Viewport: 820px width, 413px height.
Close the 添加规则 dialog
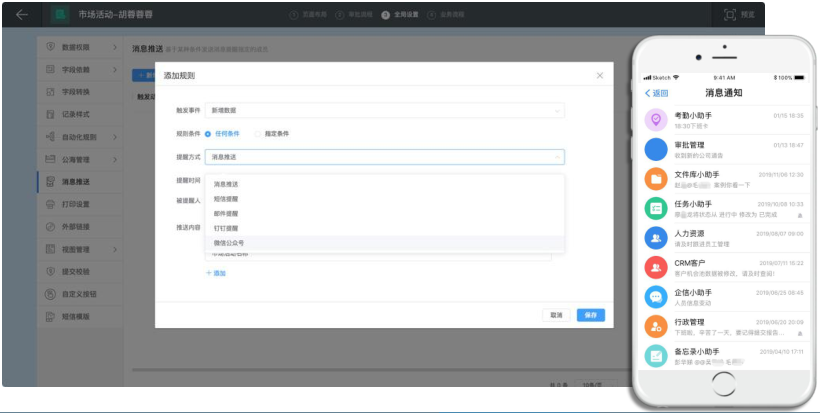[600, 76]
